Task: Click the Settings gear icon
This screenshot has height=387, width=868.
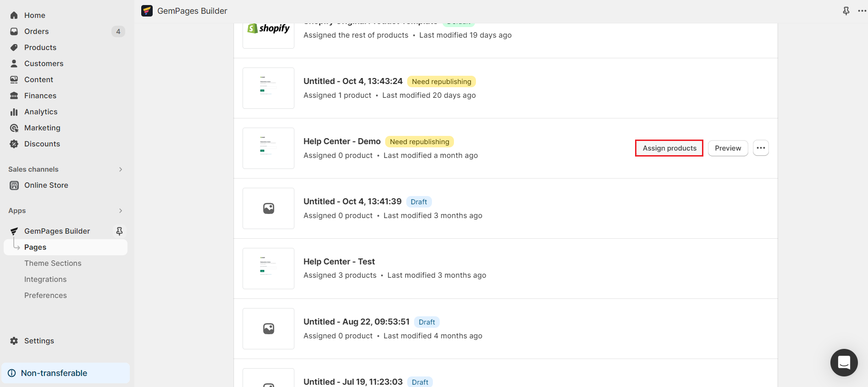Action: pyautogui.click(x=14, y=341)
